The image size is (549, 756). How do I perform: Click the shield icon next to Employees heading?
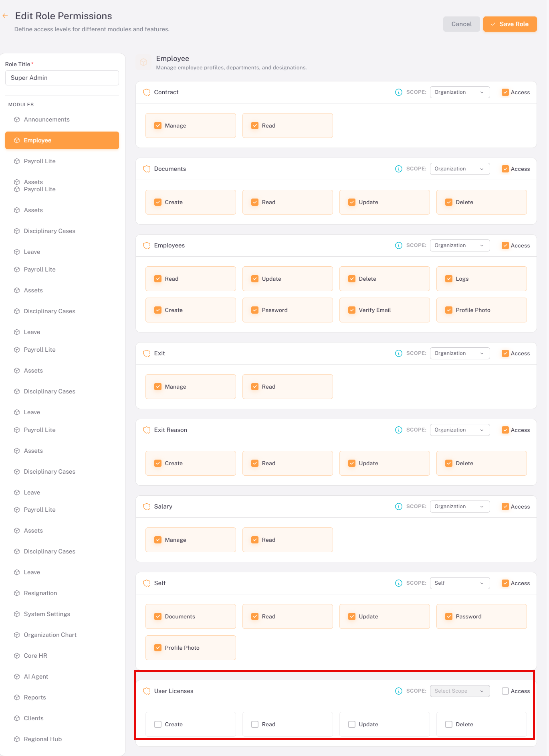click(147, 245)
